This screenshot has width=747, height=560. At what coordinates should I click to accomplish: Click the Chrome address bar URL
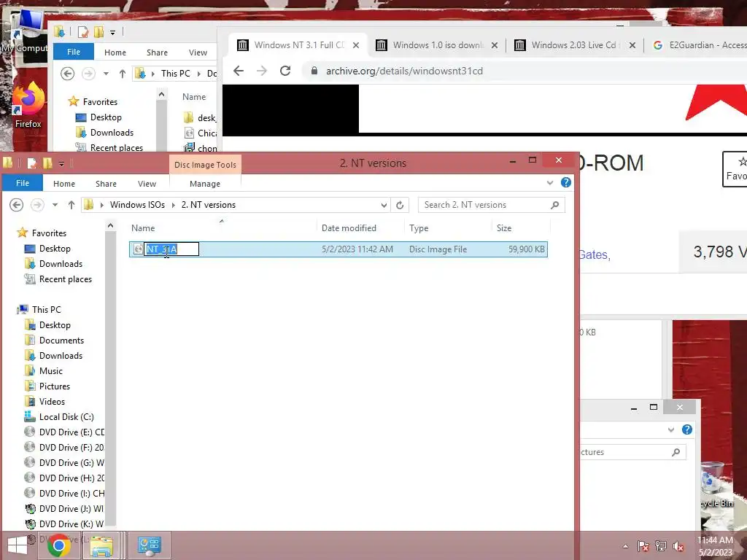pos(404,71)
